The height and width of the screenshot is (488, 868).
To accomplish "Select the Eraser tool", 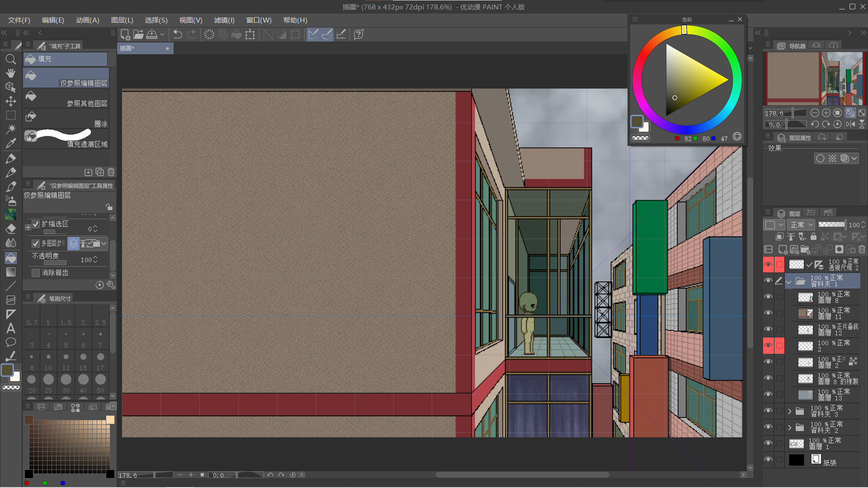I will 11,229.
